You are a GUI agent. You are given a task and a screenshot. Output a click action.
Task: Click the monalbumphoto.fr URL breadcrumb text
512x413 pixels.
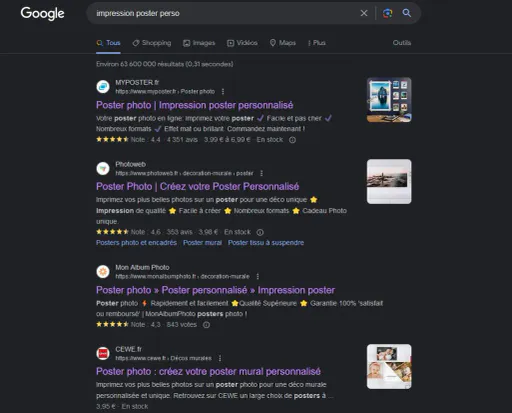pos(182,276)
